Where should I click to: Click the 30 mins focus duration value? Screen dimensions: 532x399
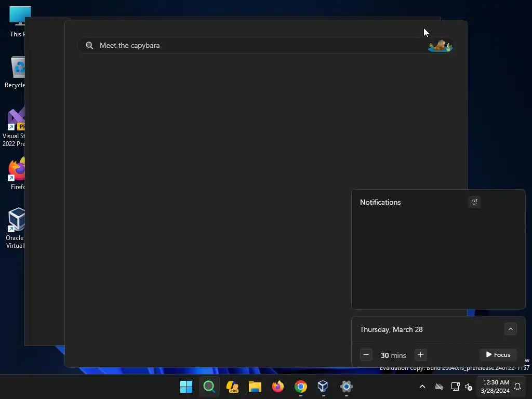[393, 355]
